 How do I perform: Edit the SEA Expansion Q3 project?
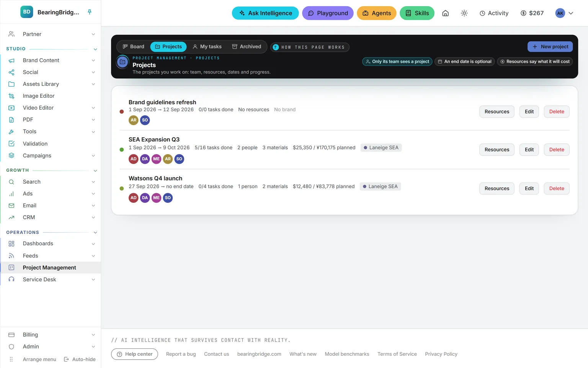tap(529, 149)
